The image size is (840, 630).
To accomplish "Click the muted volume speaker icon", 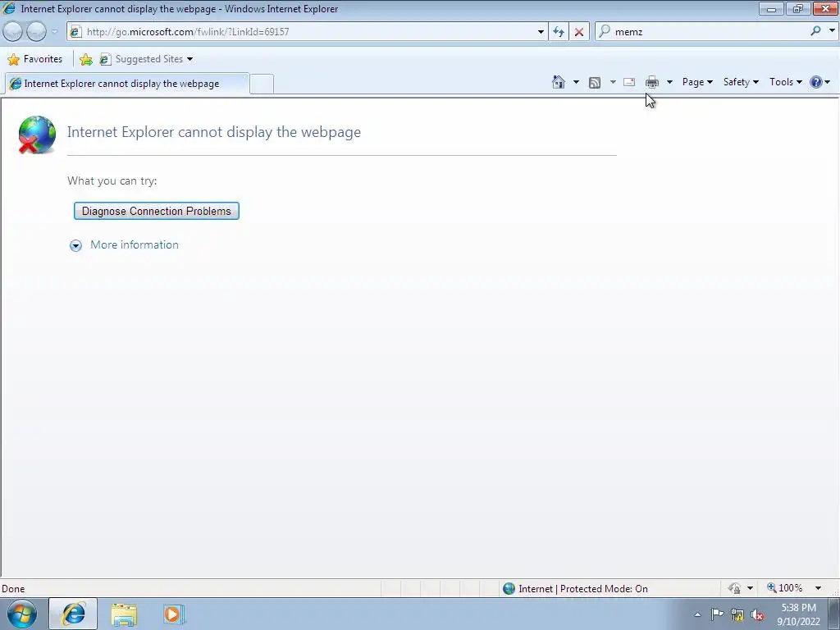I will (x=757, y=615).
